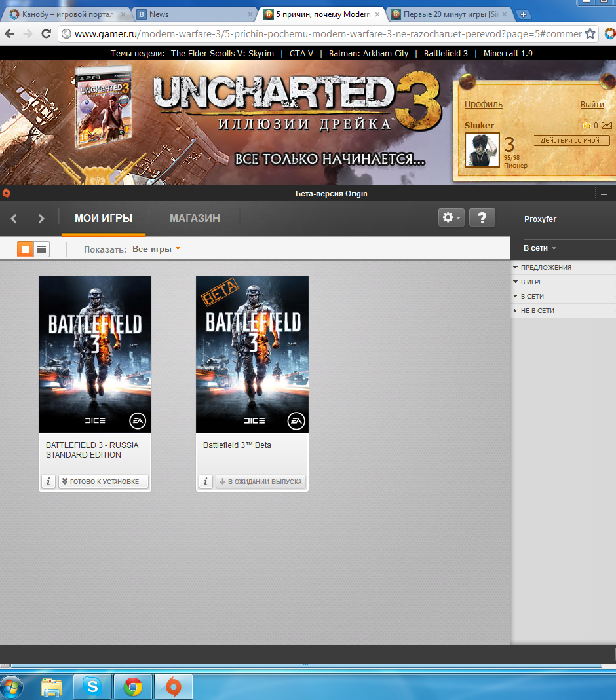Switch to Канобу игровой портал tab
616x700 pixels.
pos(68,14)
